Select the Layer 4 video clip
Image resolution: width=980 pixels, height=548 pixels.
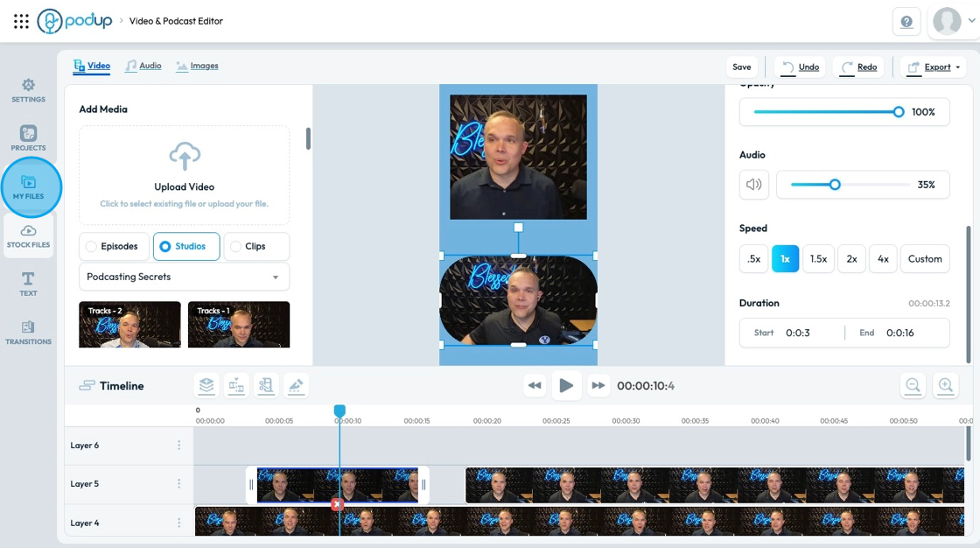point(579,521)
